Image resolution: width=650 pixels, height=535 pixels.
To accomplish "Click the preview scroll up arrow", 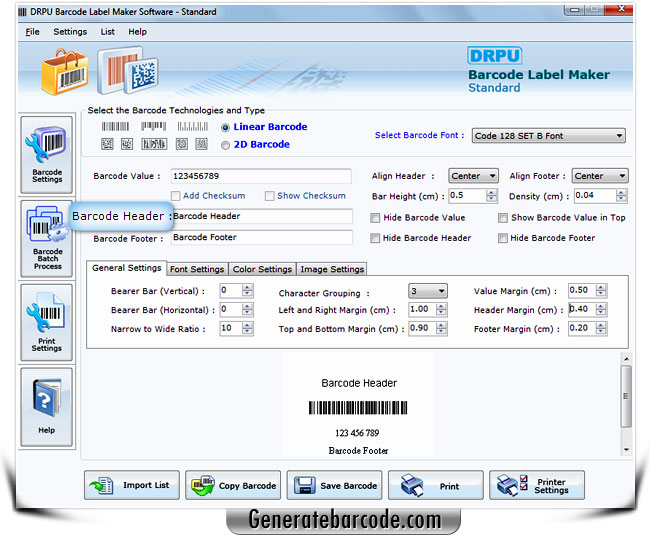I will [626, 359].
